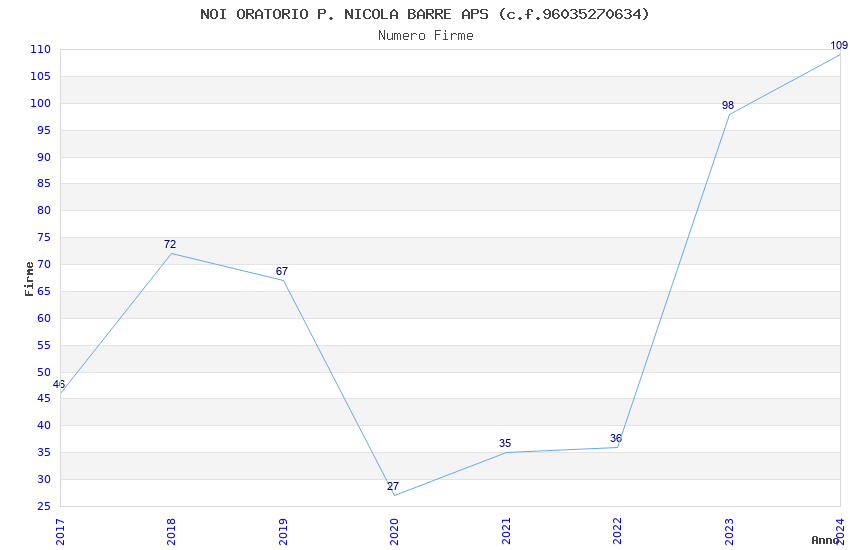Click the y-axis tick value 60
The image size is (850, 550).
44,318
